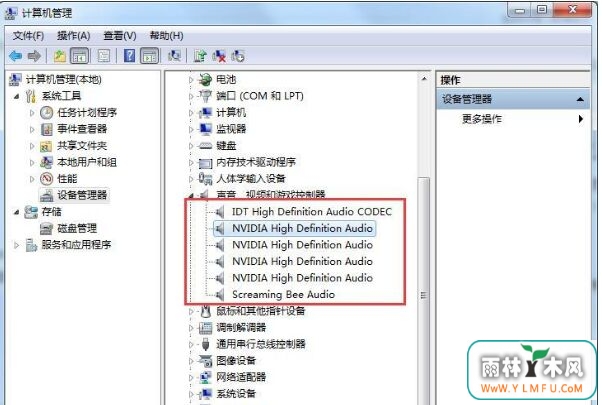
Task: Click the 更多操作 submenu arrow
Action: click(x=581, y=119)
